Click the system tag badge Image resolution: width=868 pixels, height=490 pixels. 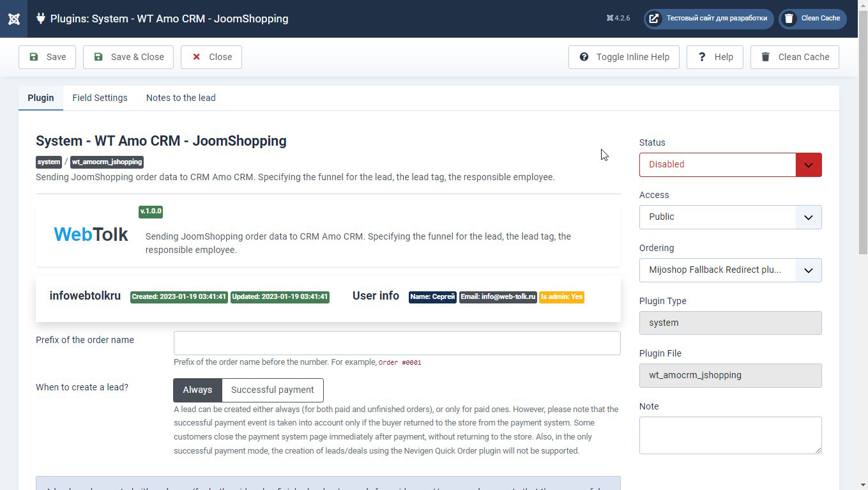[x=49, y=162]
